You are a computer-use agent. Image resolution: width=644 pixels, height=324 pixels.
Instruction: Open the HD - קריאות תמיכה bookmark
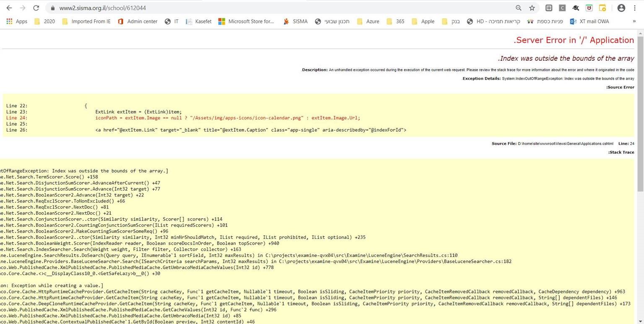pos(493,21)
